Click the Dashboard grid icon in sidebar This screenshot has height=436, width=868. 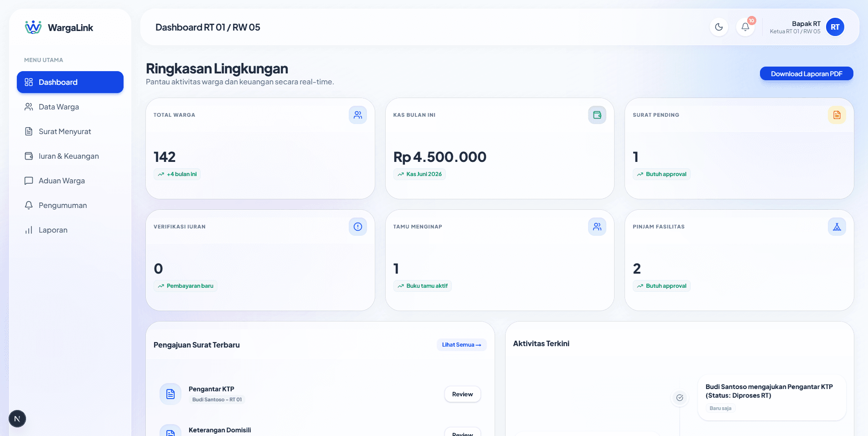29,82
